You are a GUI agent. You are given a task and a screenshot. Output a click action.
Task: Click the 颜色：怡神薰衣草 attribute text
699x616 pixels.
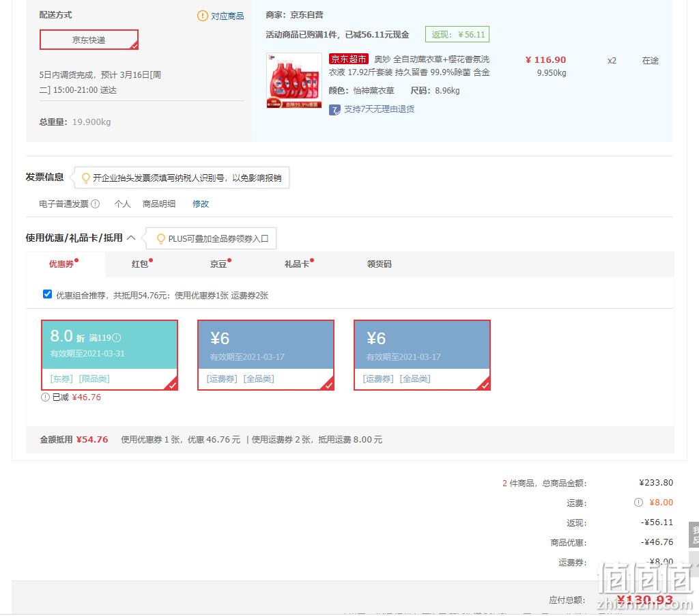coord(362,91)
